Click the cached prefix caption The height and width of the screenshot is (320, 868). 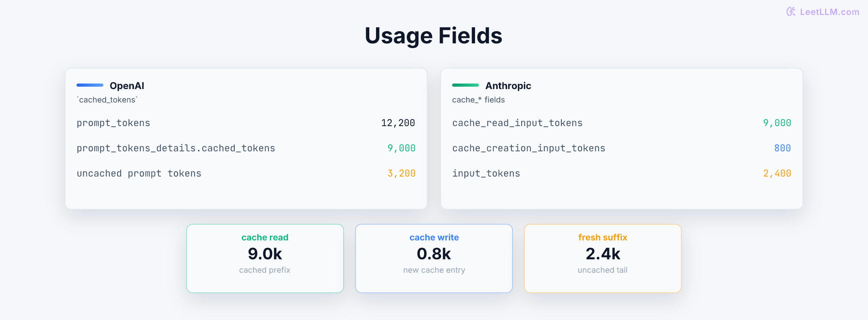[x=265, y=270]
